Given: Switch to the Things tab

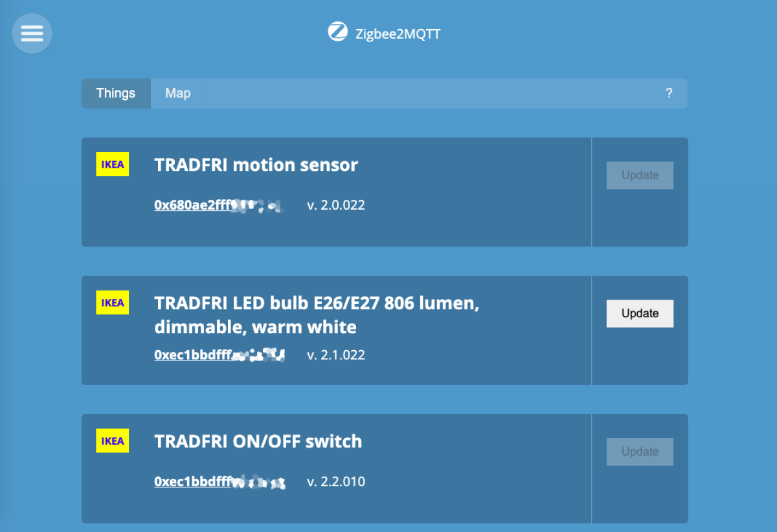Looking at the screenshot, I should (x=116, y=93).
